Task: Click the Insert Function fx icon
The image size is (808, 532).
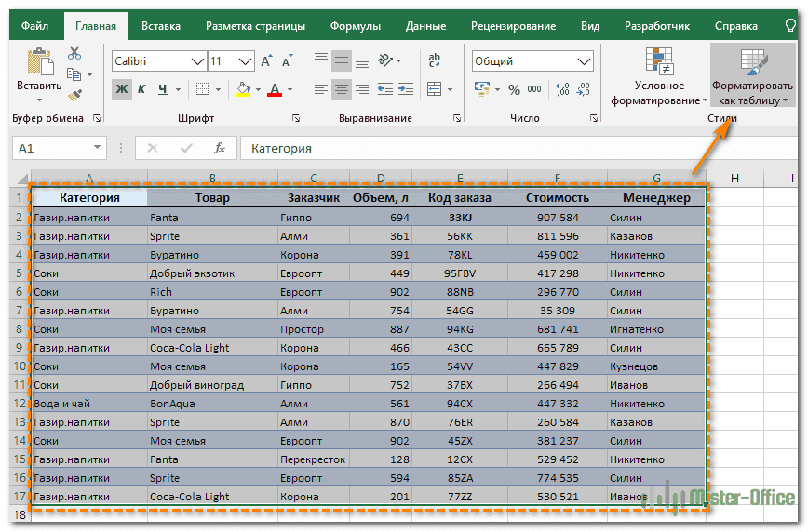Action: point(220,148)
